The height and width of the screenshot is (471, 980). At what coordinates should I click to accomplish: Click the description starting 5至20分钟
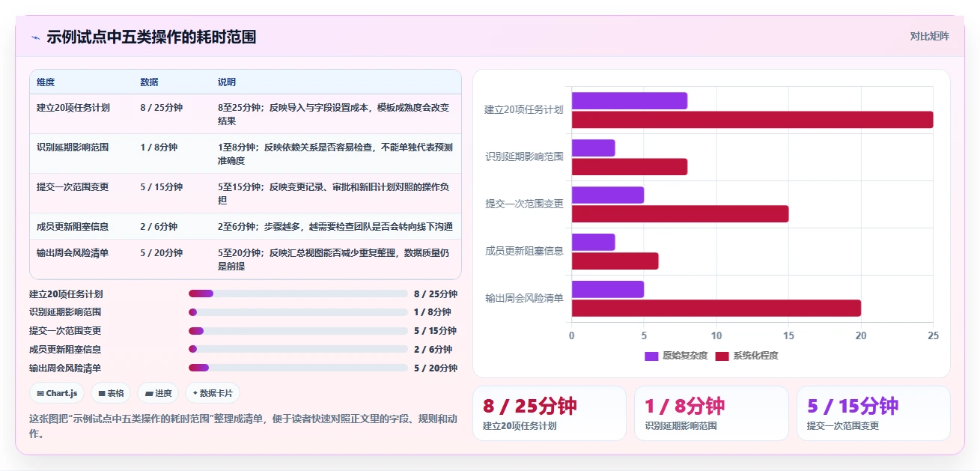[x=334, y=259]
